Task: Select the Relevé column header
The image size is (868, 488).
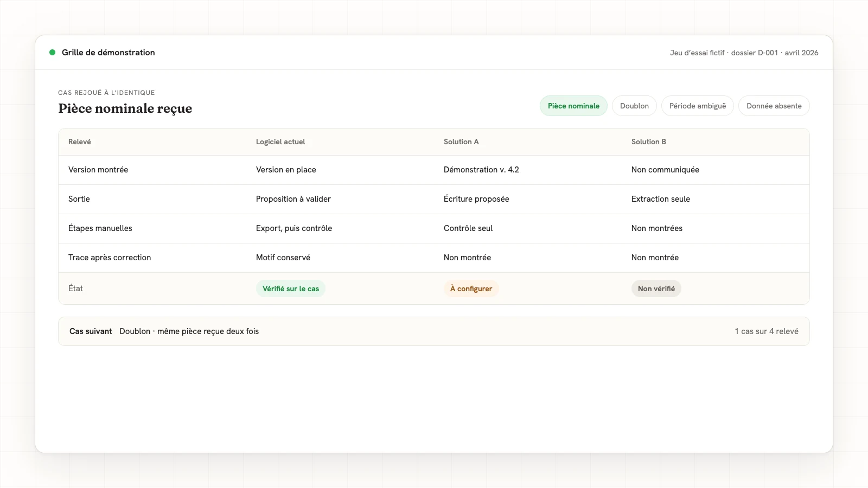Action: 80,142
